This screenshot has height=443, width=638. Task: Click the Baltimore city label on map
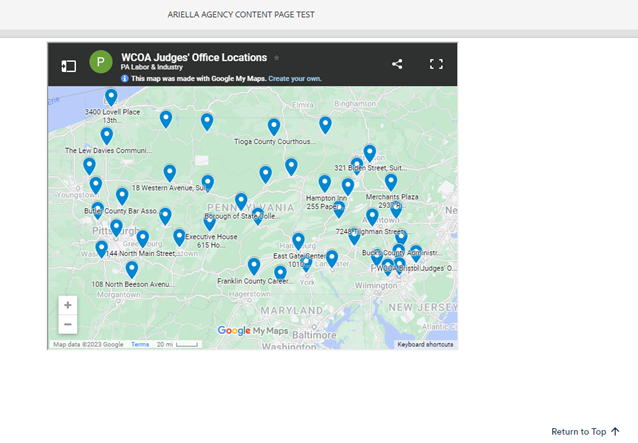pyautogui.click(x=314, y=335)
